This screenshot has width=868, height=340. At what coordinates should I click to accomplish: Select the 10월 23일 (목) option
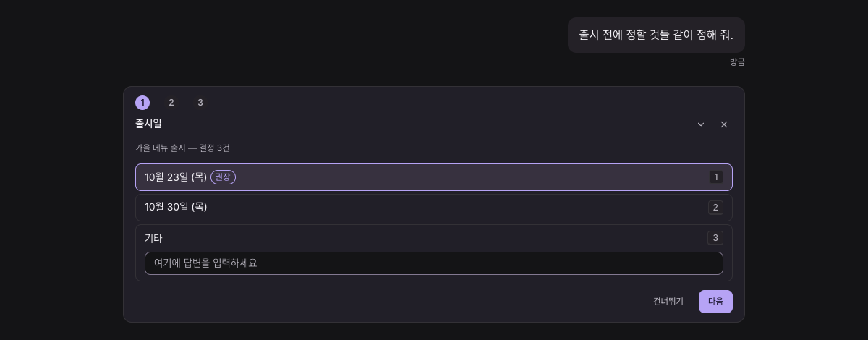434,177
